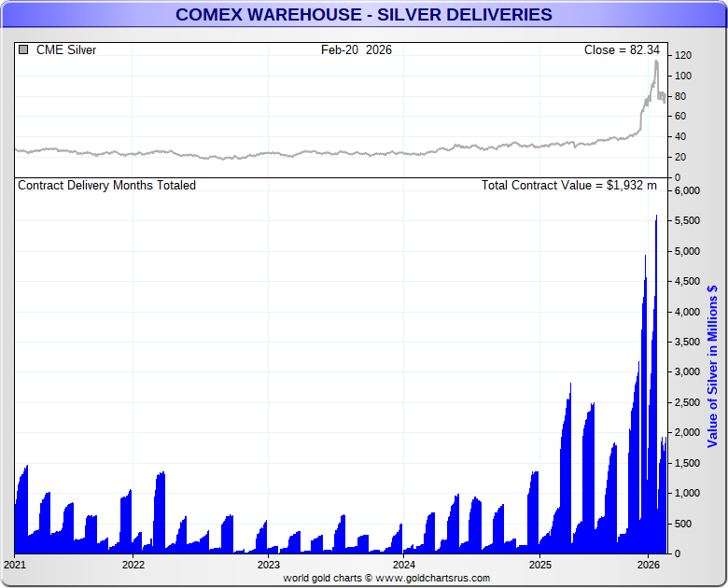The height and width of the screenshot is (588, 728).
Task: Click the price axis value '100'
Action: pos(683,76)
